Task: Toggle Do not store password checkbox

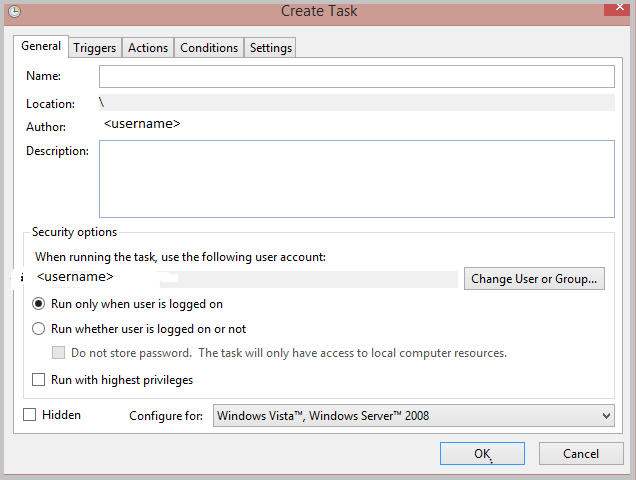Action: point(58,353)
